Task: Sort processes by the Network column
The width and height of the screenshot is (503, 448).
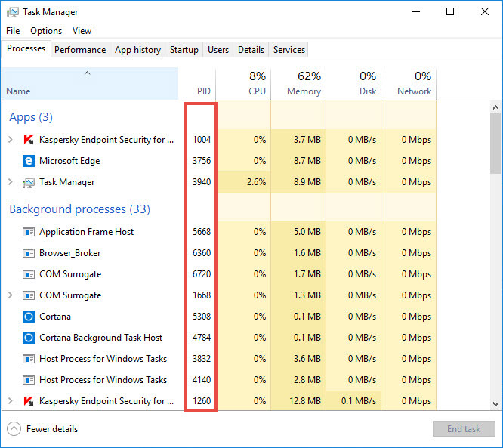Action: pos(409,83)
